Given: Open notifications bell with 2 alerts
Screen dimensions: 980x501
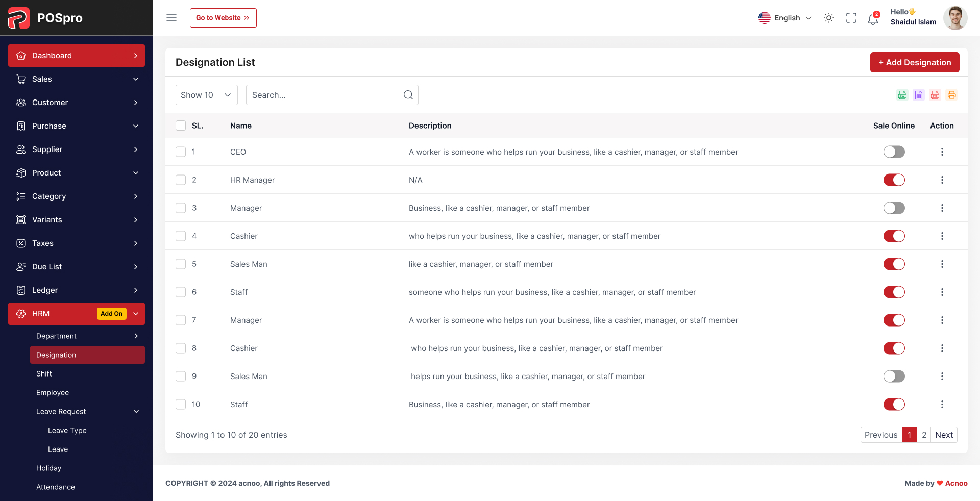Looking at the screenshot, I should click(x=873, y=18).
